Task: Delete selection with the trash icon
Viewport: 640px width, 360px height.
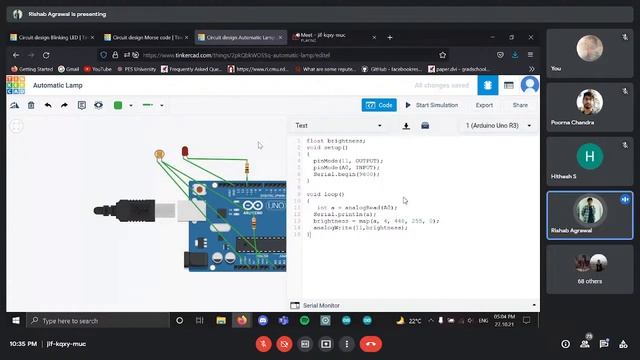Action: click(x=31, y=105)
